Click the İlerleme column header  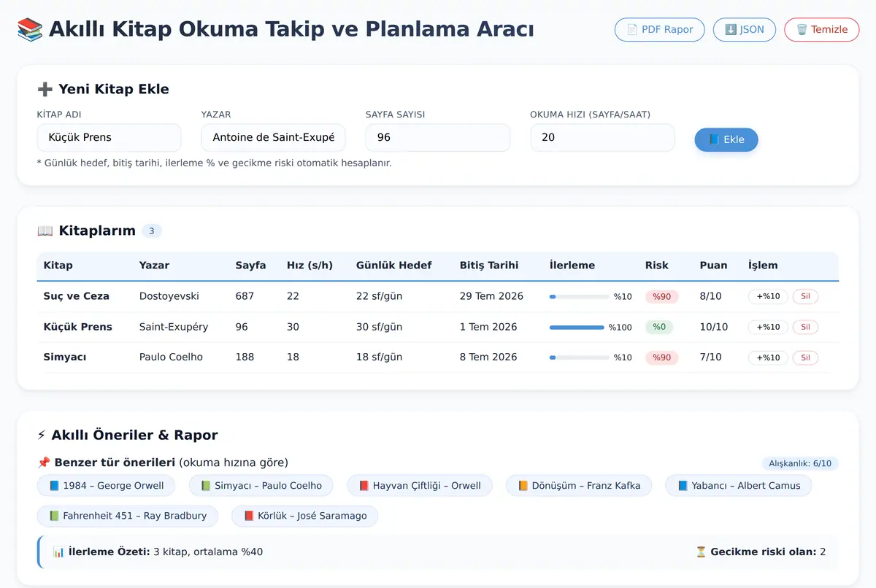pos(572,266)
